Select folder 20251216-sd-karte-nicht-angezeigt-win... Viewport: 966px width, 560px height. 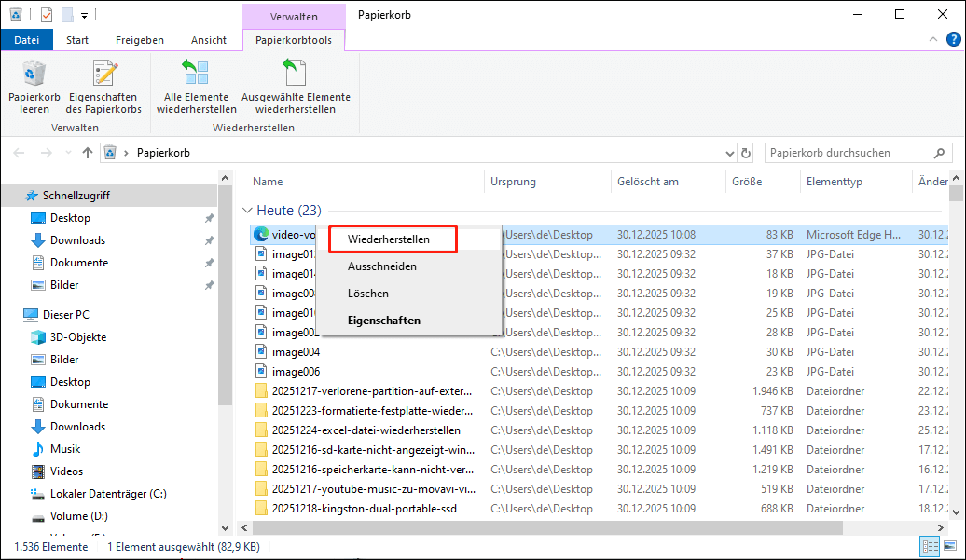(373, 450)
